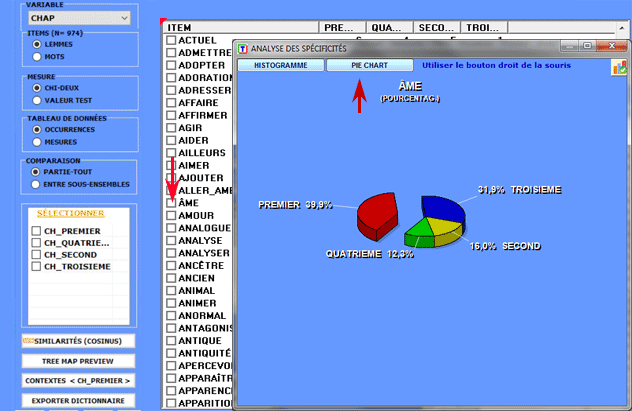The image size is (632, 411).
Task: Enable the ÂME item checkbox
Action: point(171,203)
